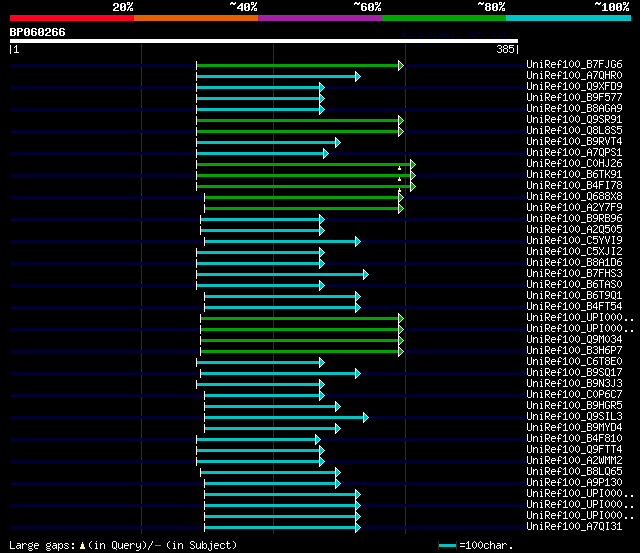Click the UniRef100_B9F577 label

click(x=574, y=98)
